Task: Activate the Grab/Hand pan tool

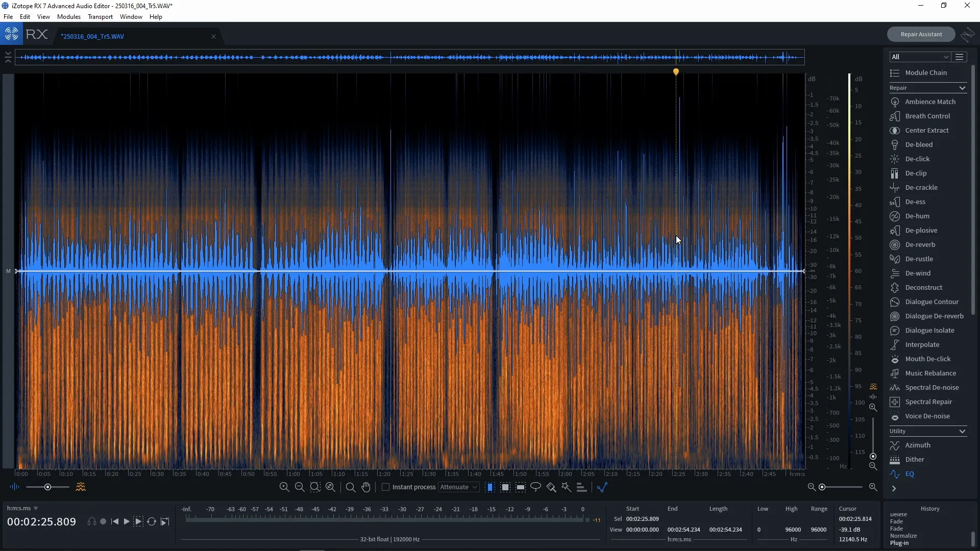Action: pos(366,487)
